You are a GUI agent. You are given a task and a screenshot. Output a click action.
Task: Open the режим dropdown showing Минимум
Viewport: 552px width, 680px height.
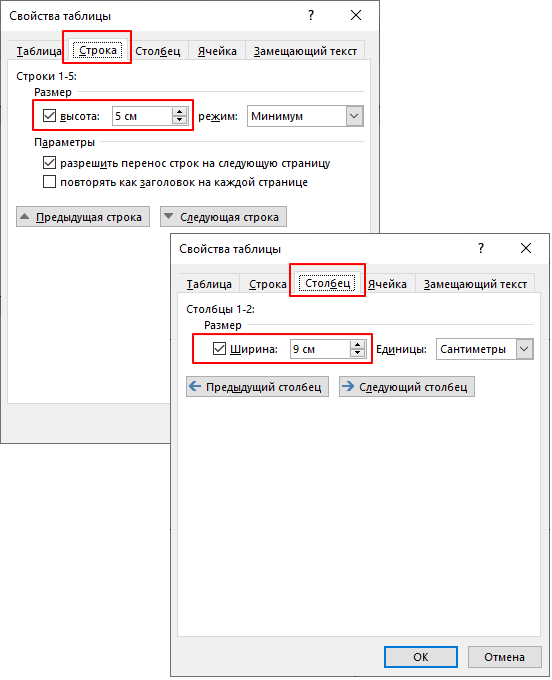pos(305,116)
